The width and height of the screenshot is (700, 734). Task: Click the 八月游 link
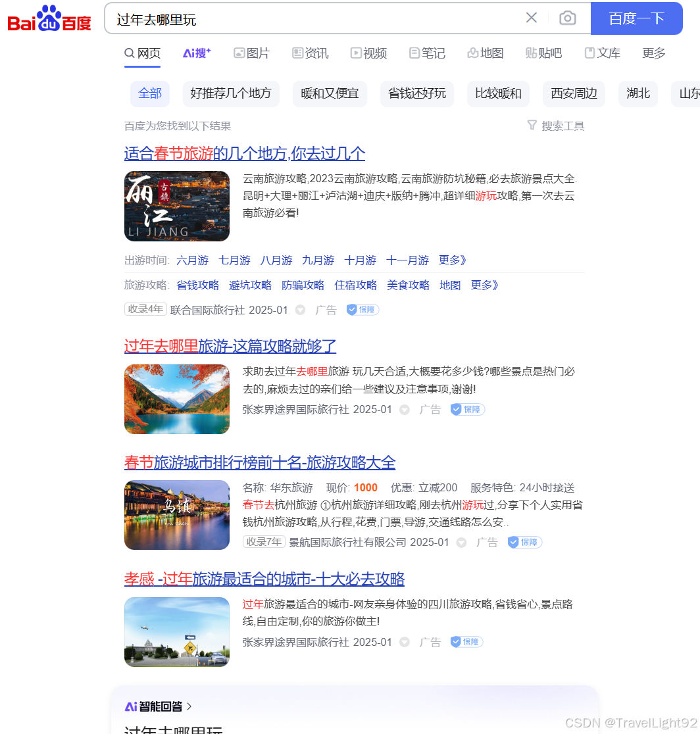(x=276, y=260)
